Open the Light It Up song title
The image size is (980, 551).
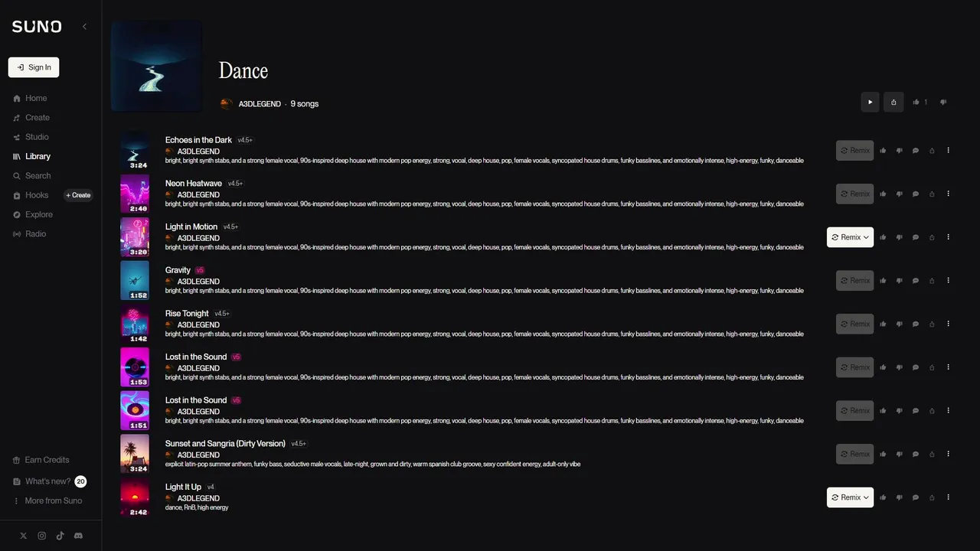tap(183, 487)
